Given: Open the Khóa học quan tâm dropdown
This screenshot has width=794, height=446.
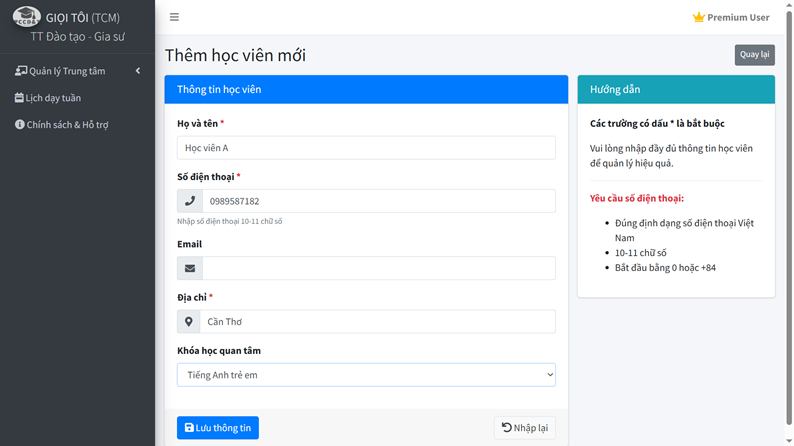Looking at the screenshot, I should tap(366, 375).
